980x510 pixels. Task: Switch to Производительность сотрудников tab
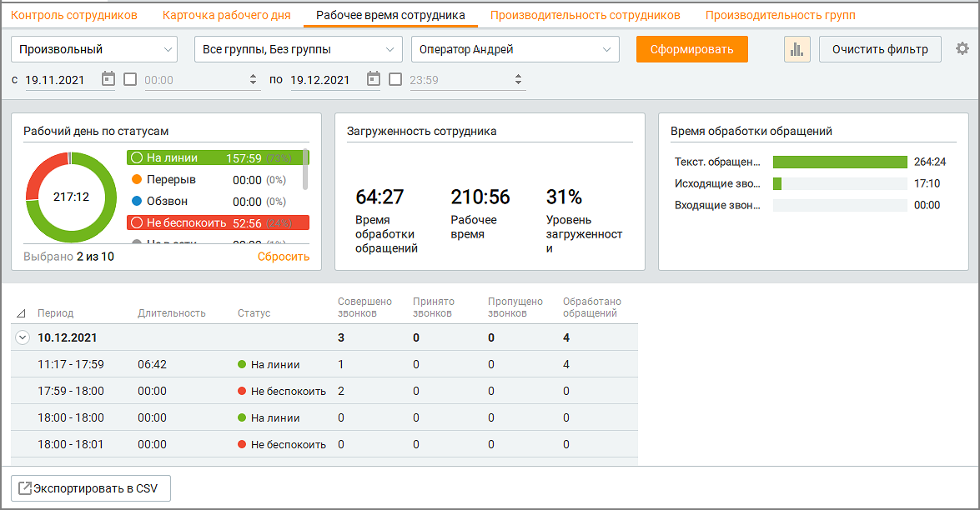click(x=585, y=15)
